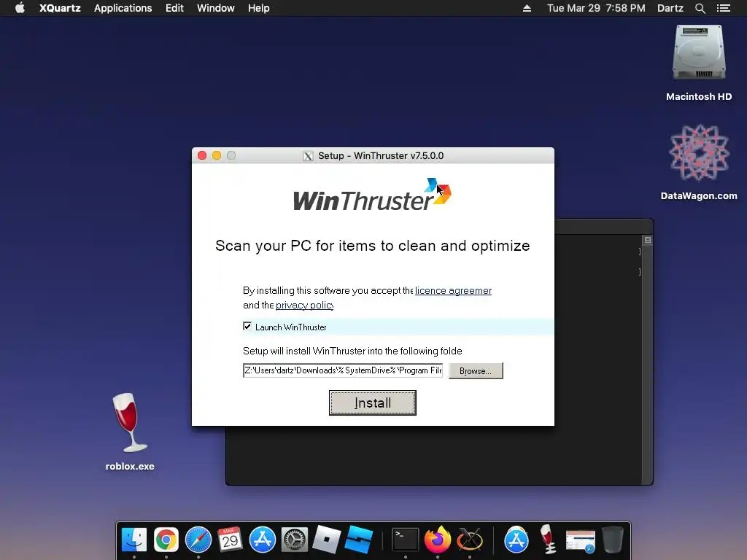
Task: Open the XQuartz menu
Action: (x=60, y=8)
